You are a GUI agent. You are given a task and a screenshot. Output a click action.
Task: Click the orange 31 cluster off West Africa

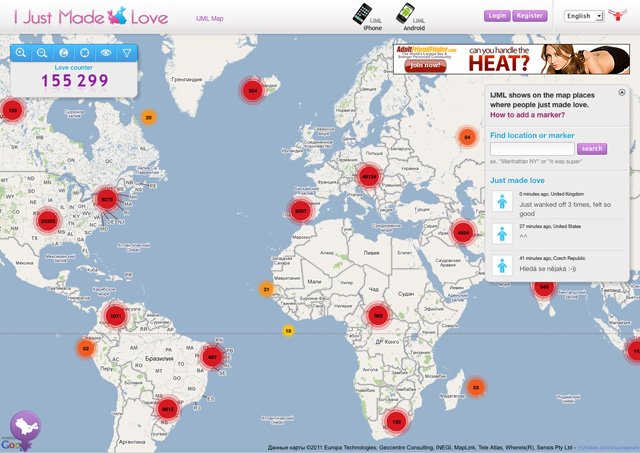point(266,289)
